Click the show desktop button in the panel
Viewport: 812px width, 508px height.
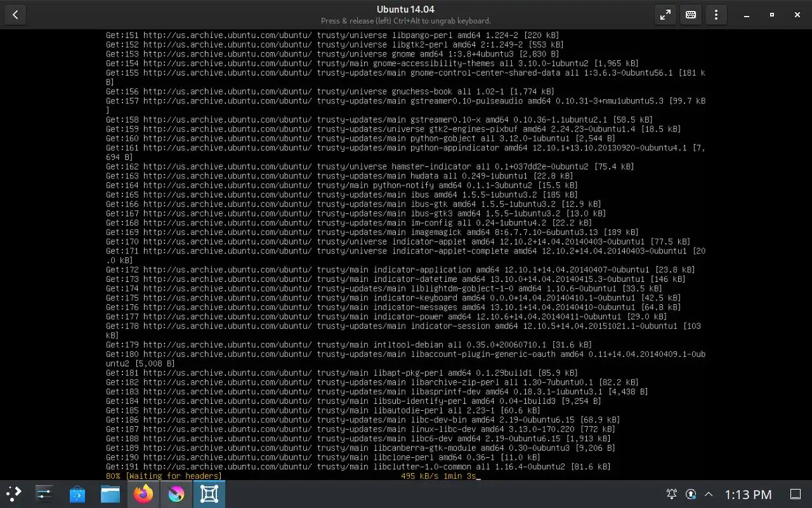click(x=795, y=494)
